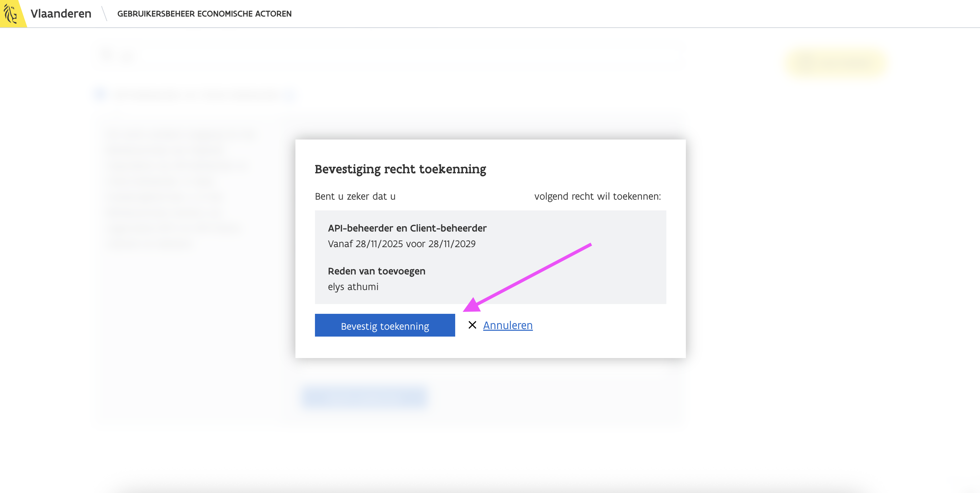980x493 pixels.
Task: Open the Vlaanderen home link
Action: pos(61,14)
